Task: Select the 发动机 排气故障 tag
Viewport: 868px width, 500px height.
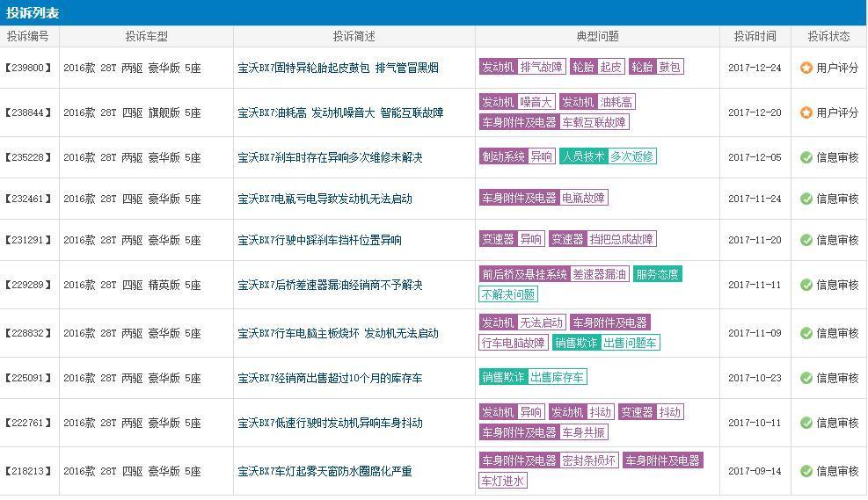Action: [522, 67]
